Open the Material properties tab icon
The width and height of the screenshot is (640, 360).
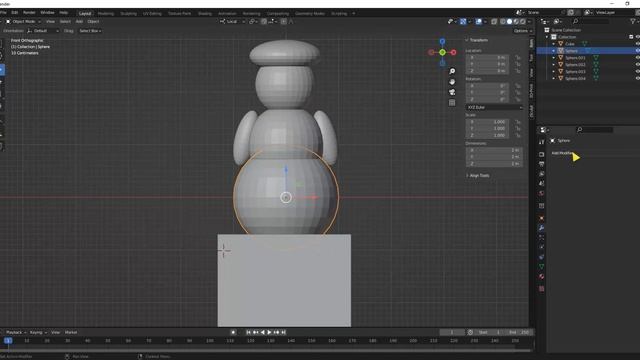(x=542, y=277)
